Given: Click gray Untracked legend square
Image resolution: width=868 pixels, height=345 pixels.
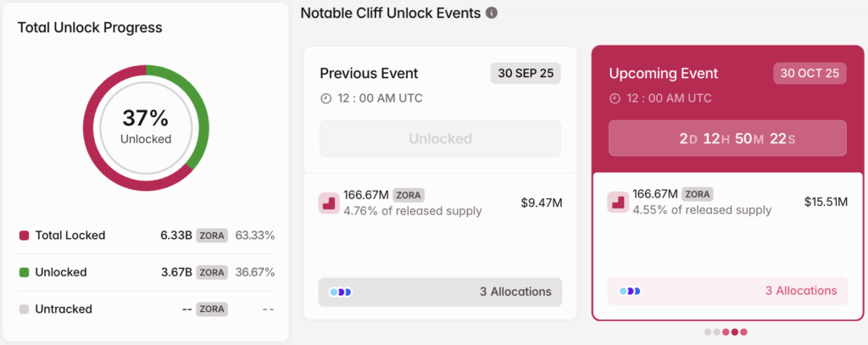Looking at the screenshot, I should pyautogui.click(x=24, y=309).
